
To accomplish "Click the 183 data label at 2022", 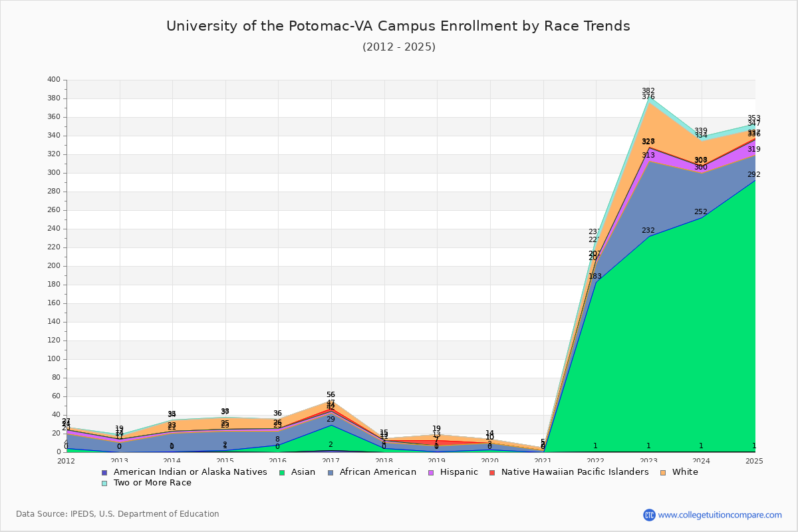I will click(x=595, y=277).
